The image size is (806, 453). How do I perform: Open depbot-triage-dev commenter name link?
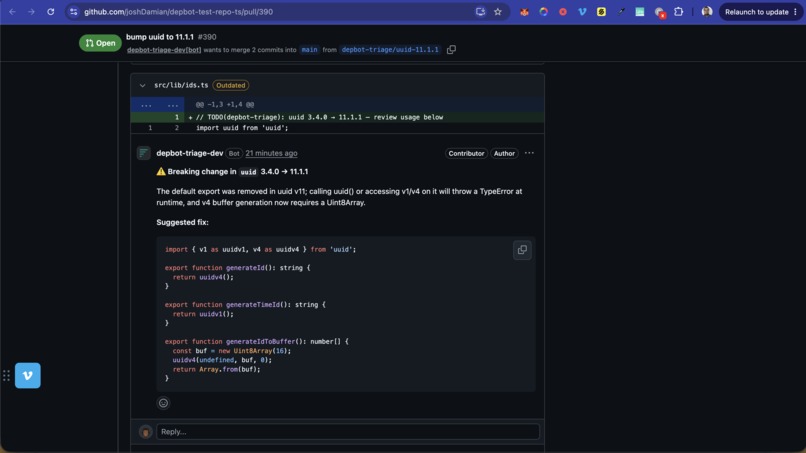tap(190, 153)
